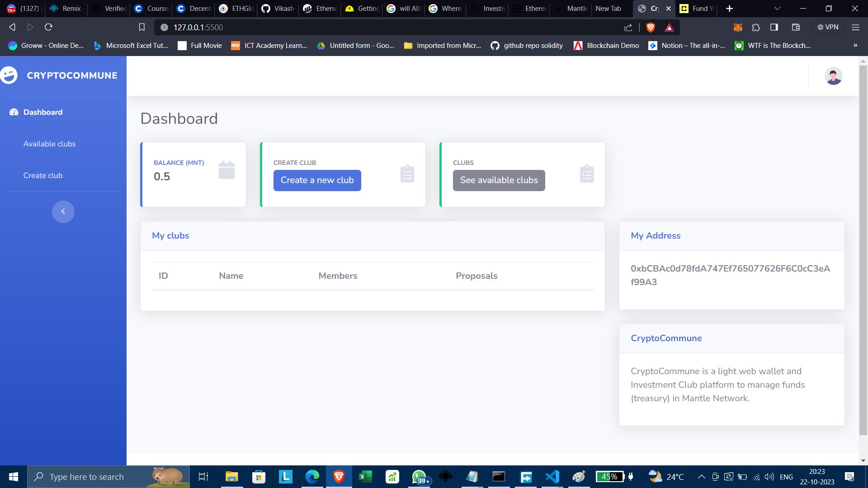Image resolution: width=868 pixels, height=488 pixels.
Task: Click the page vertical scrollbar
Action: click(x=863, y=251)
